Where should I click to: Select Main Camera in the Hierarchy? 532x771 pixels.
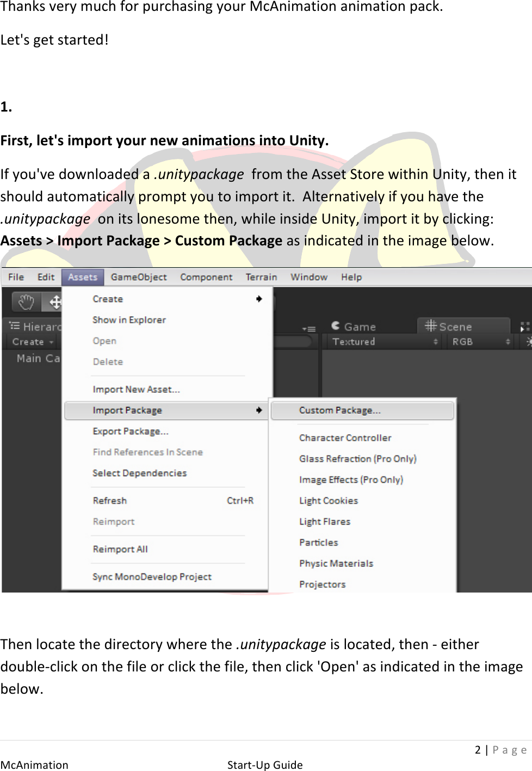[38, 359]
